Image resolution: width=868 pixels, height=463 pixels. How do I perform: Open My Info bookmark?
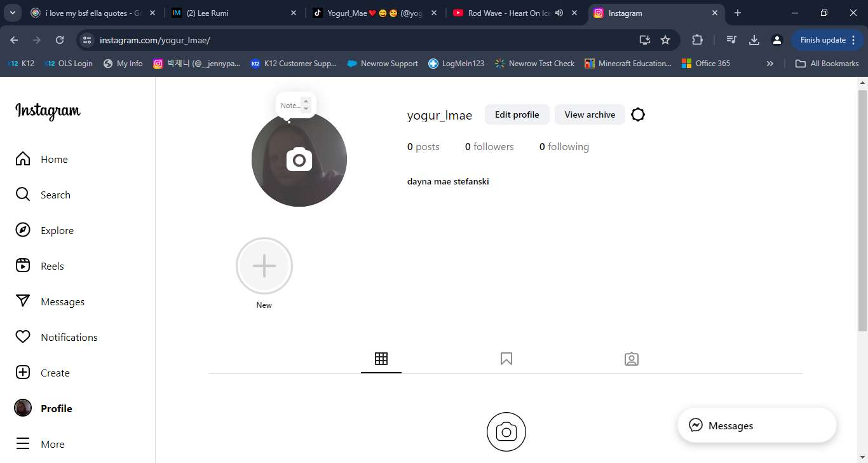123,64
